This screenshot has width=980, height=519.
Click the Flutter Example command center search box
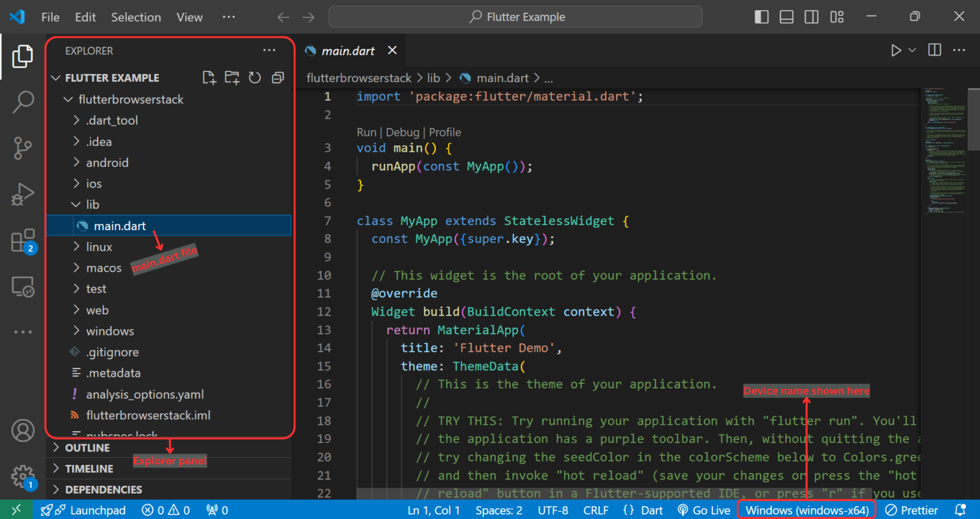[516, 17]
